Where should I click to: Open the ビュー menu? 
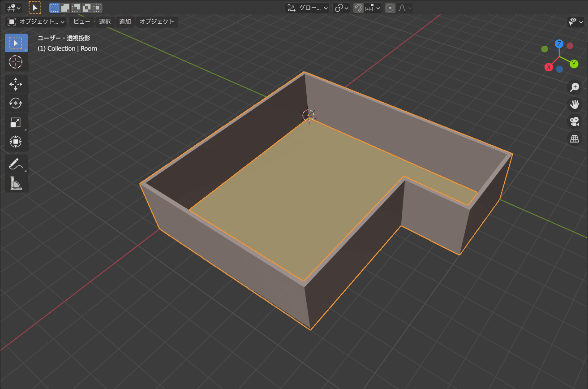point(82,22)
